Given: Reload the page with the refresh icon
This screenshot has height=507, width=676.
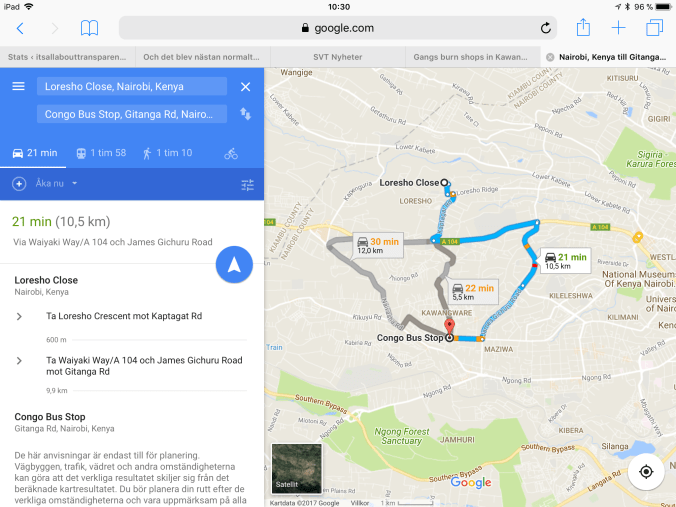Looking at the screenshot, I should click(x=545, y=28).
